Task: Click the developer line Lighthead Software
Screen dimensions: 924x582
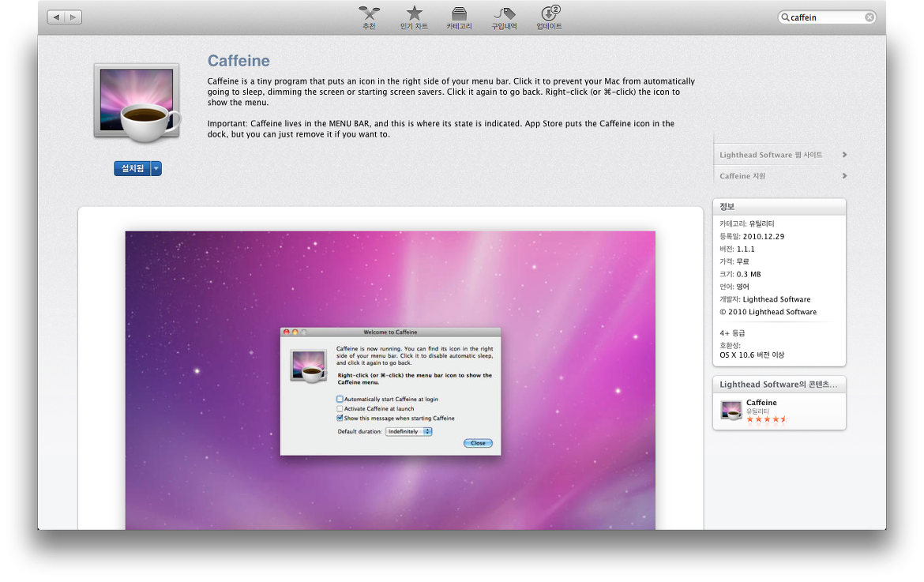Action: click(765, 299)
